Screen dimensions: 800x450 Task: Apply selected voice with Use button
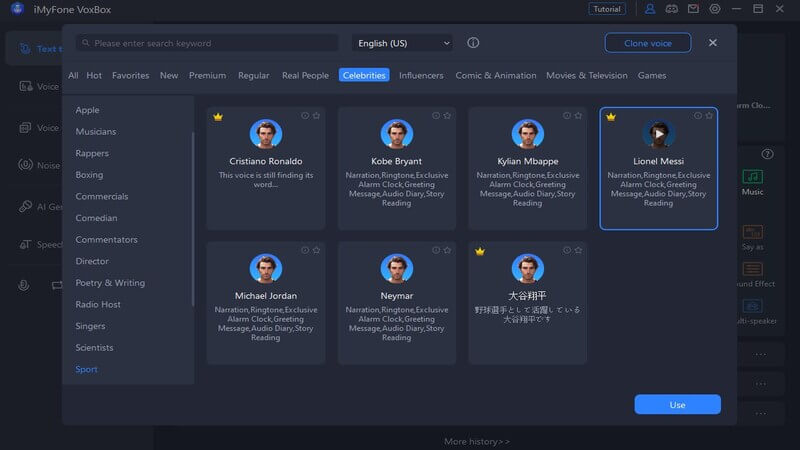coord(678,405)
